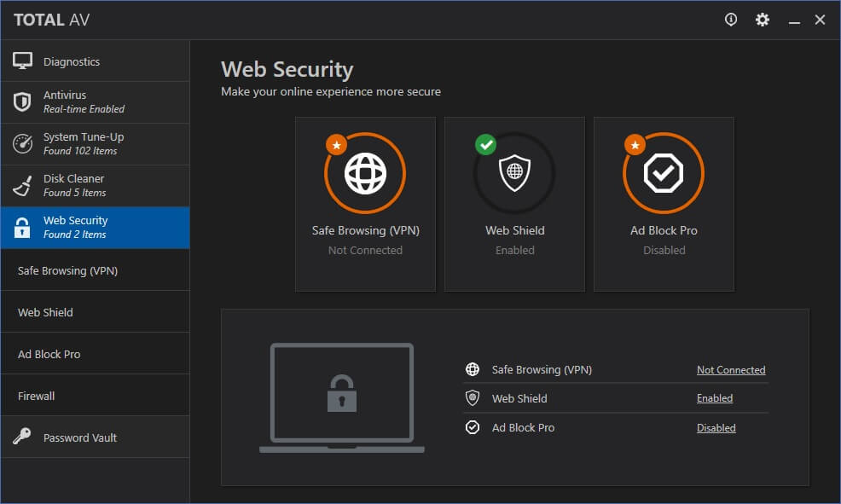Open Ad Block Pro sub-item in sidebar
This screenshot has height=504, width=841.
click(x=95, y=354)
